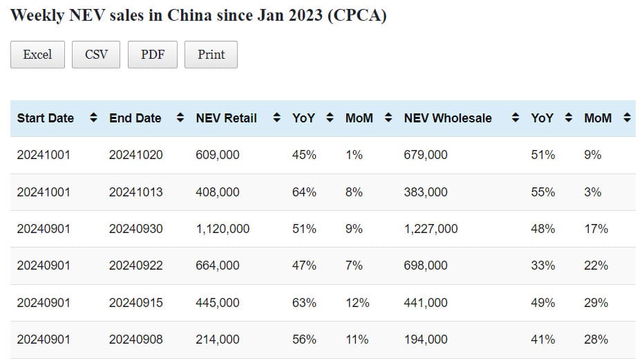This screenshot has width=644, height=363.
Task: Click the Start Date header label
Action: [x=46, y=118]
